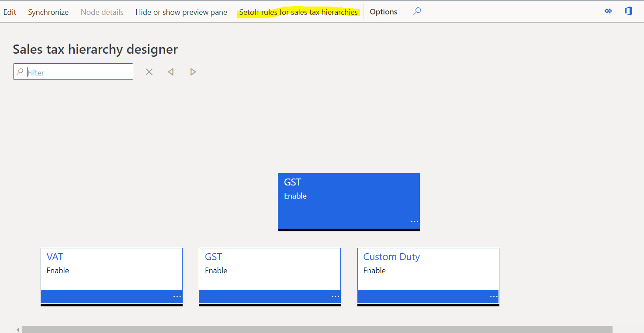Viewport: 644px width, 333px height.
Task: Open the ellipsis menu on the child GST node
Action: [x=335, y=296]
